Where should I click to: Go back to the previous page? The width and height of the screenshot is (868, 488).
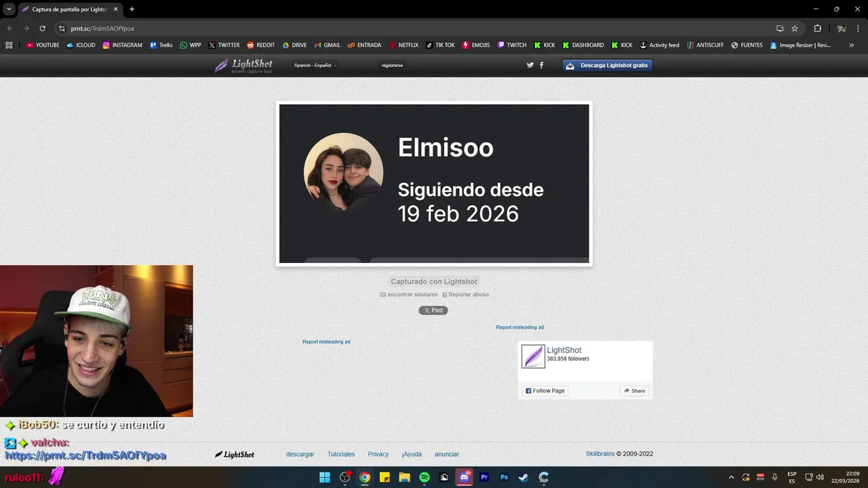(9, 28)
